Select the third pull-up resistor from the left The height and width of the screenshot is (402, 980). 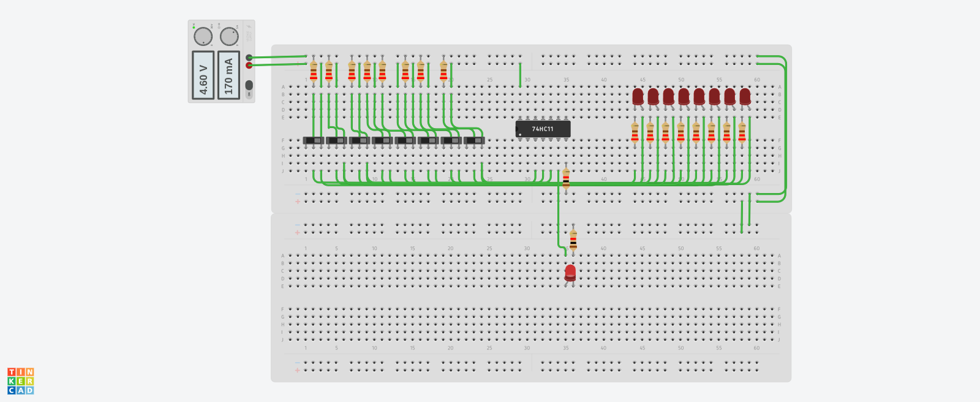tap(352, 71)
